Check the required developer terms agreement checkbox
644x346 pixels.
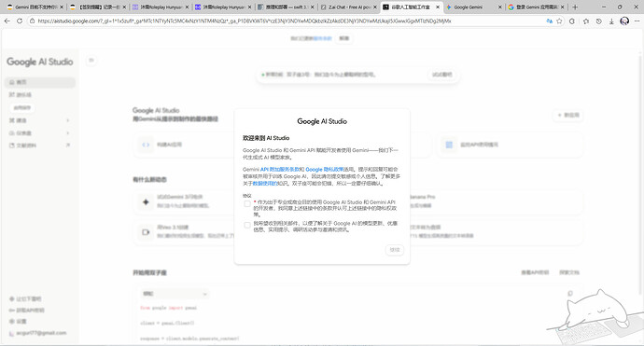click(x=247, y=203)
